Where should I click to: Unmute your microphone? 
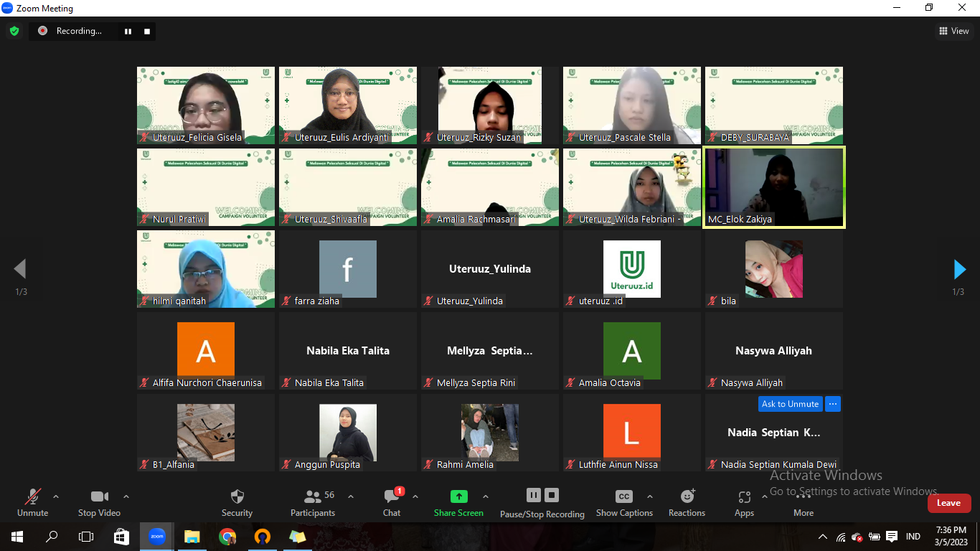(x=32, y=502)
